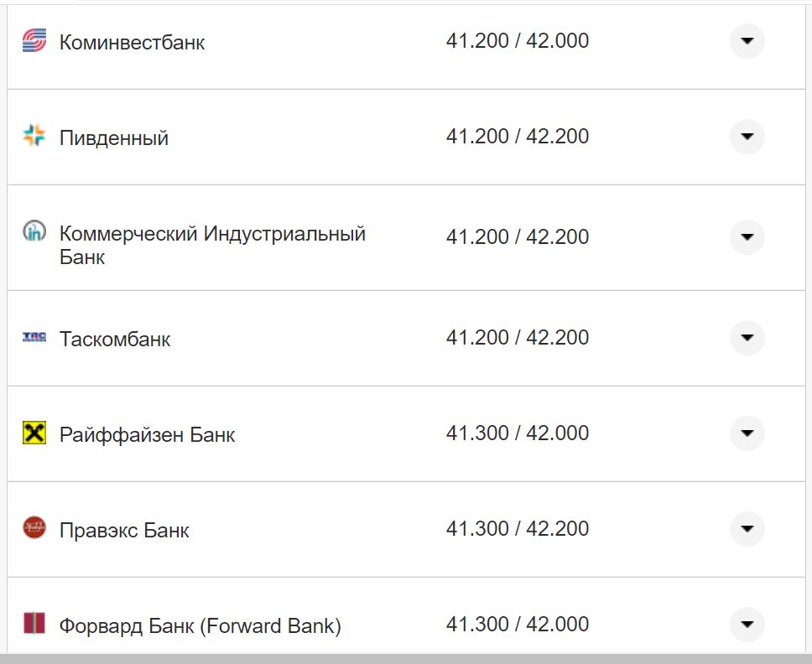Viewport: 812px width, 664px height.
Task: Click the 41.300 / 42.000 Forward Bank rate
Action: tap(518, 624)
